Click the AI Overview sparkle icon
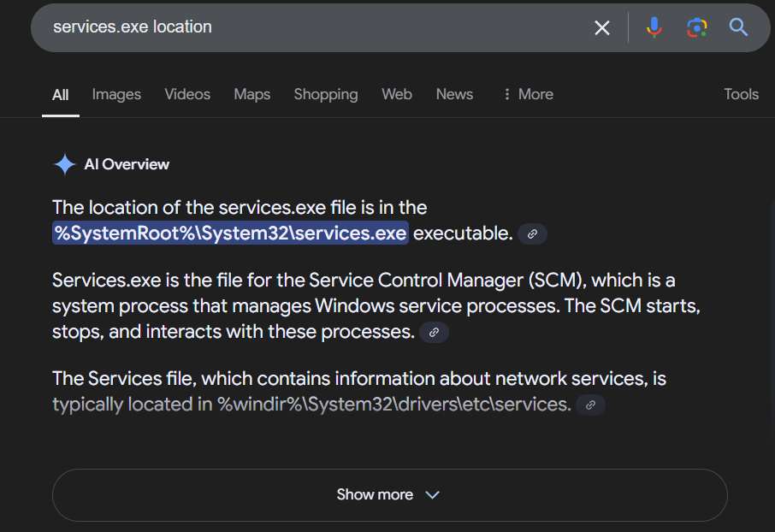The height and width of the screenshot is (532, 775). tap(64, 164)
